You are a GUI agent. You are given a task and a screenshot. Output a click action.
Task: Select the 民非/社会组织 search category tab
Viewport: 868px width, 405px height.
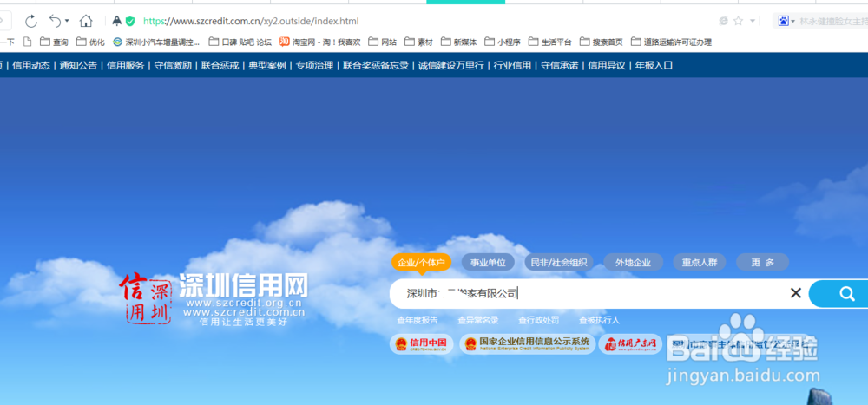pos(559,262)
